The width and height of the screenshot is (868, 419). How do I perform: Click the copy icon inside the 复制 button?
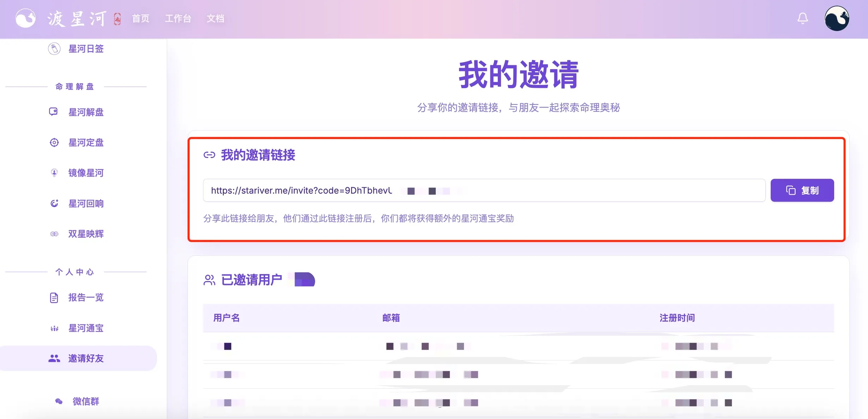[x=791, y=190]
